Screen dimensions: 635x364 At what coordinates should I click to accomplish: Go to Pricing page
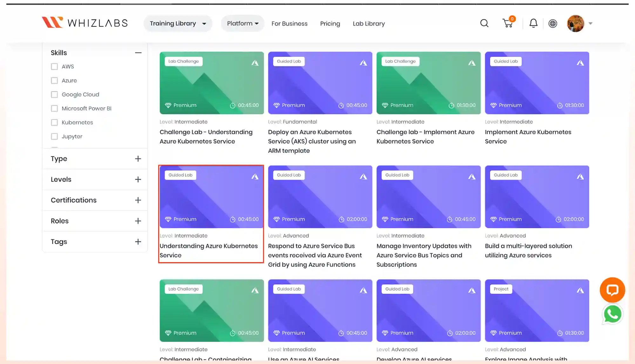[x=330, y=24]
